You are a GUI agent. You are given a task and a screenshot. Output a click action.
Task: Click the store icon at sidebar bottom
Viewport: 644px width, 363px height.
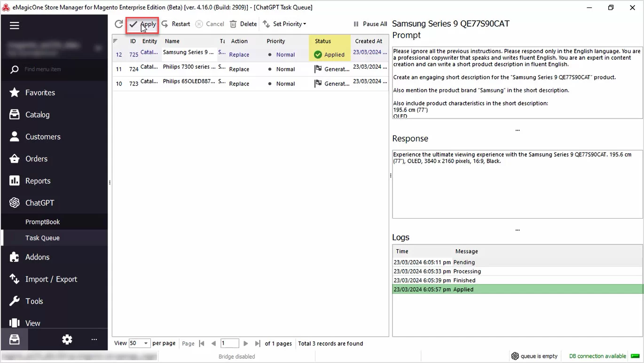coord(15,339)
